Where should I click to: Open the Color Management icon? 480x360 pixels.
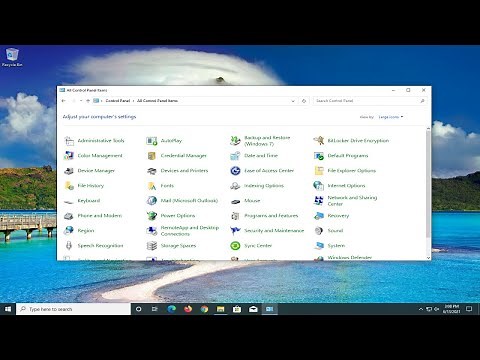(69, 156)
